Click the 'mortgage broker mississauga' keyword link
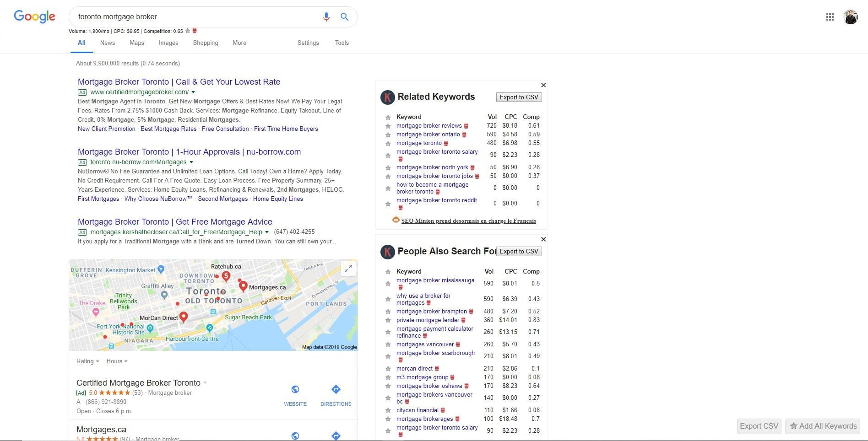The width and height of the screenshot is (868, 441). click(x=435, y=280)
